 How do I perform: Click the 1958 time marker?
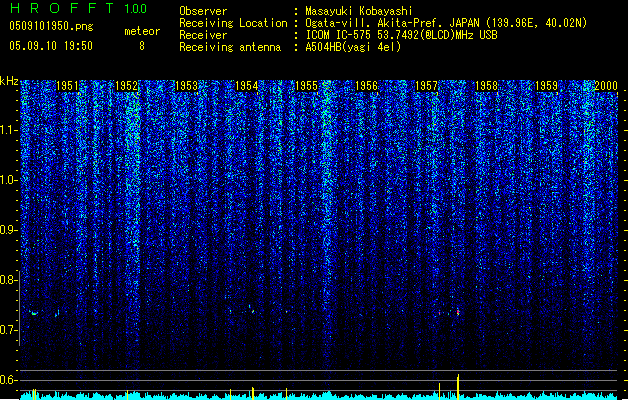pyautogui.click(x=486, y=86)
